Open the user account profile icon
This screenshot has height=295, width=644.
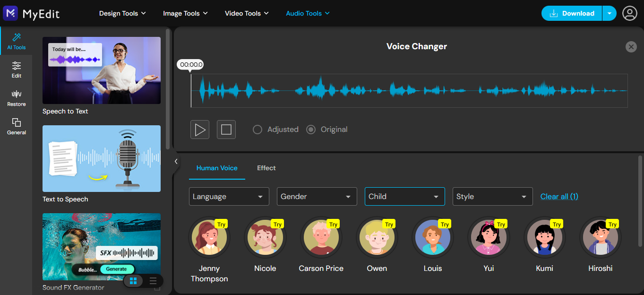(x=629, y=13)
